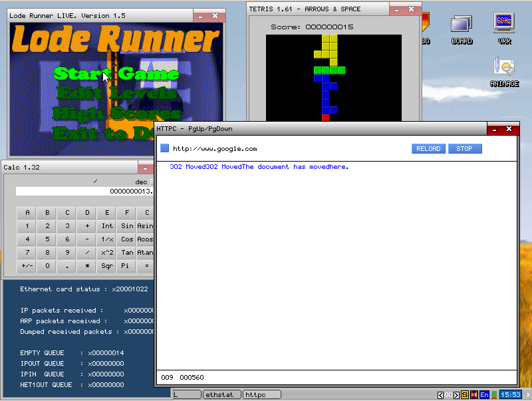
Task: Click the decimal point key in Calc
Action: 67,266
